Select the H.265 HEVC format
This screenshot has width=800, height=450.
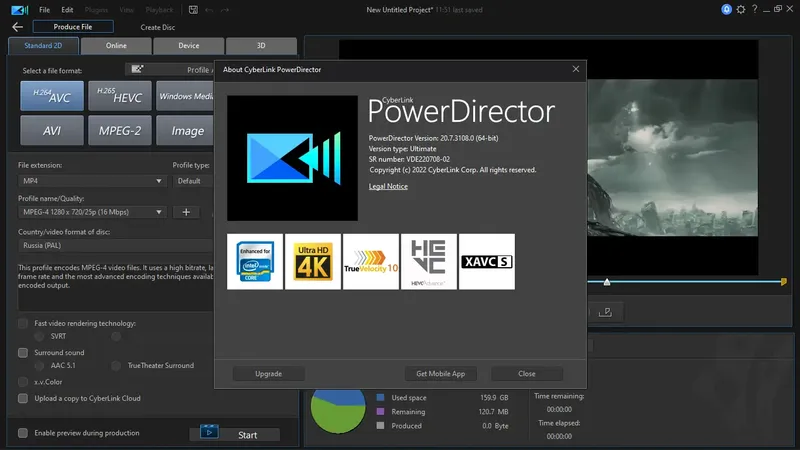tap(120, 96)
